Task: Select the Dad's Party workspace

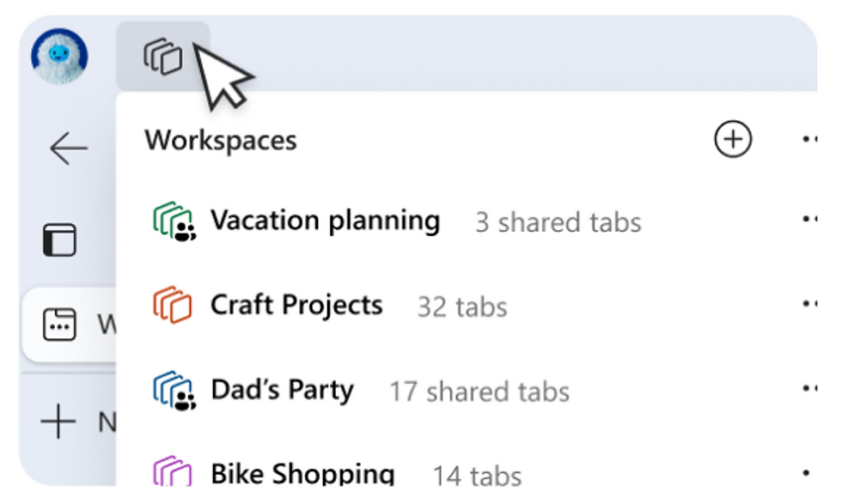Action: [282, 390]
